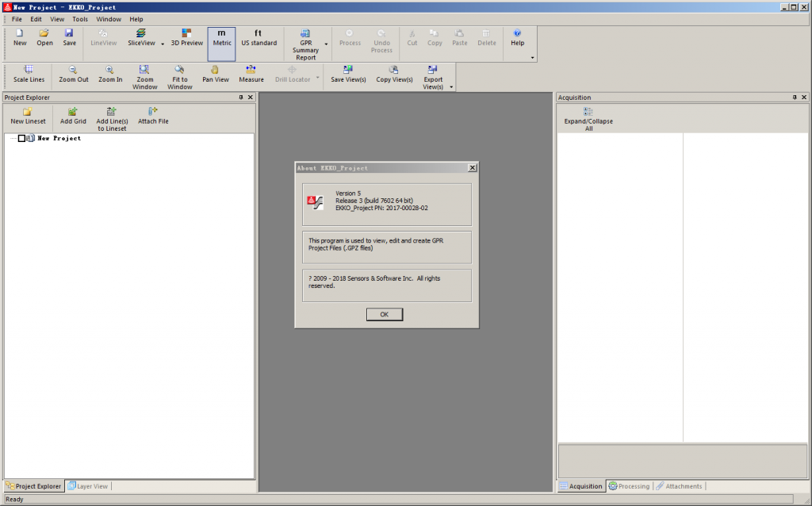Image resolution: width=812 pixels, height=506 pixels.
Task: Open the View menu
Action: tap(57, 19)
